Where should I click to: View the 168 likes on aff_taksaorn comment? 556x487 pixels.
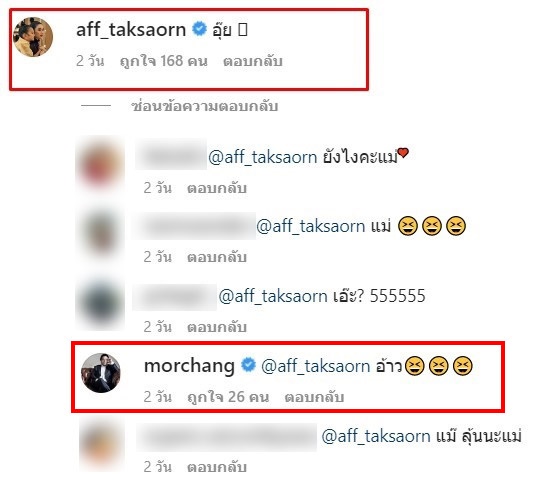[163, 61]
